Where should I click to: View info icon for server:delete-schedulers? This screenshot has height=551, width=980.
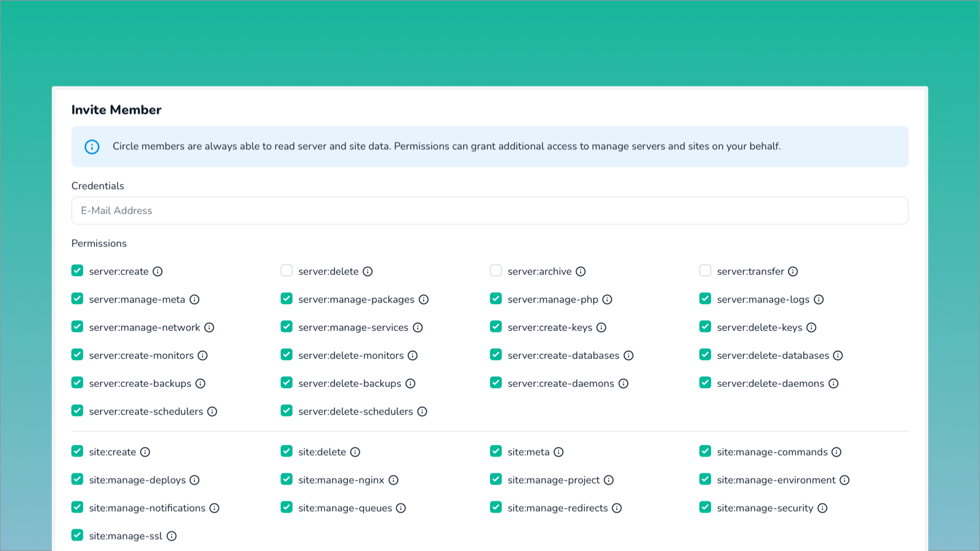pos(423,411)
